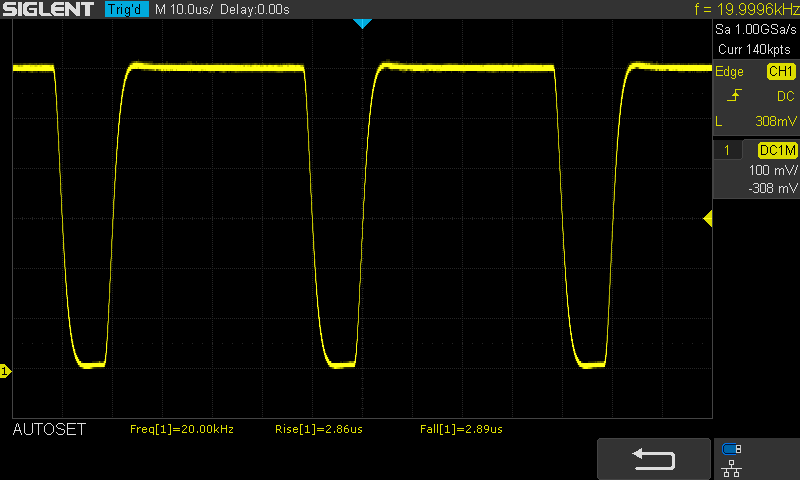Click the Rise[1]=2.86us measurement
The height and width of the screenshot is (480, 800).
coord(319,429)
